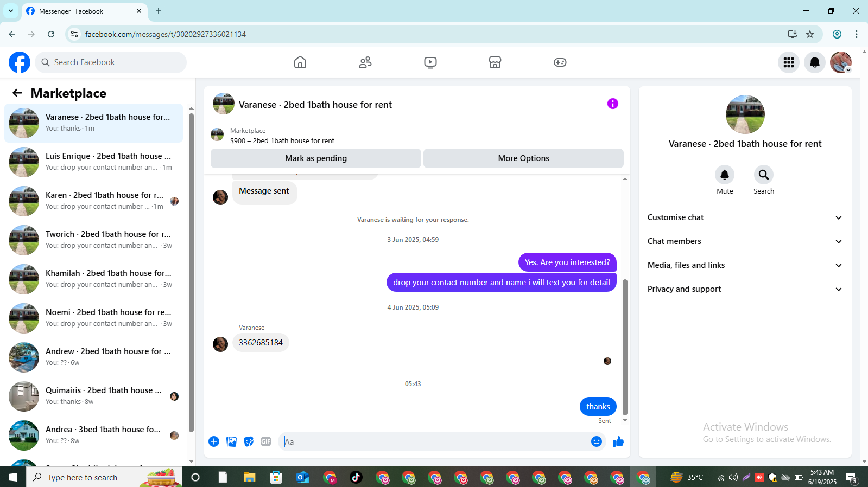Open the Andrea 3bed 1bath conversation
The image size is (868, 487).
pos(93,435)
